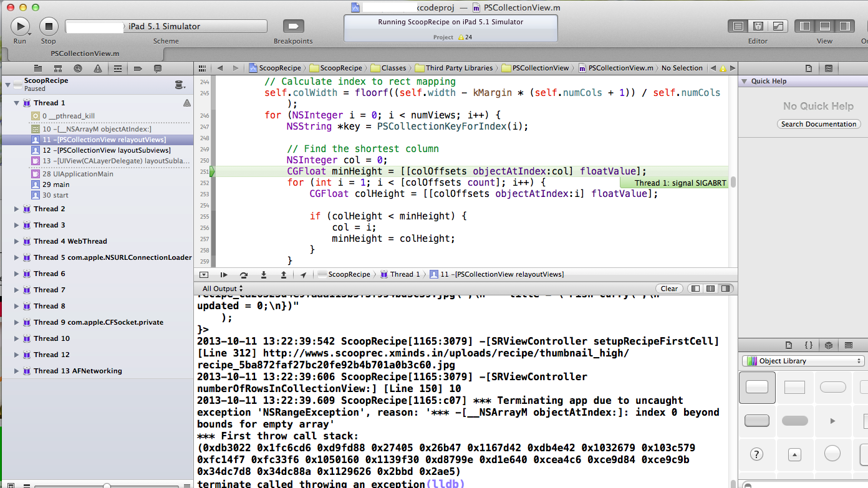Viewport: 868px width, 488px height.
Task: Show the Code Snippet library
Action: (809, 345)
